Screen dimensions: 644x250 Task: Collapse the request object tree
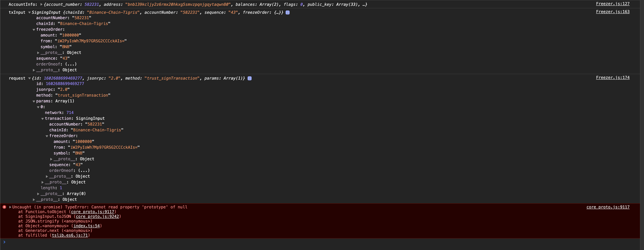tap(30, 79)
